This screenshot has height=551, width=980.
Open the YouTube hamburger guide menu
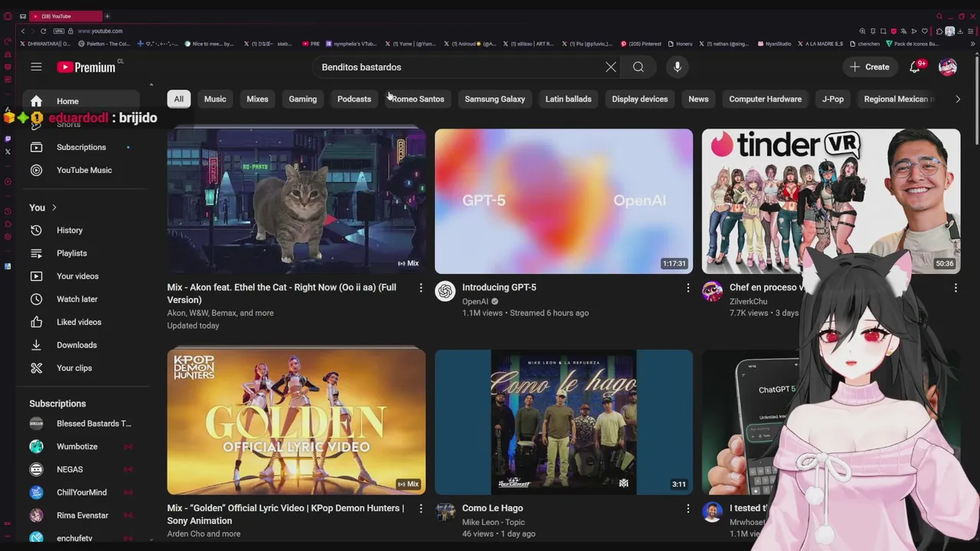36,67
